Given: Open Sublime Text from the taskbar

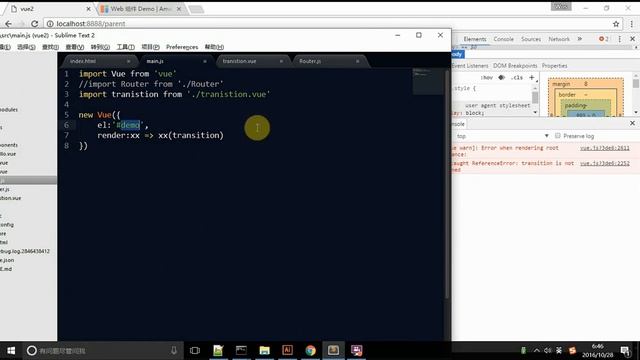Looking at the screenshot, I should click(x=333, y=350).
